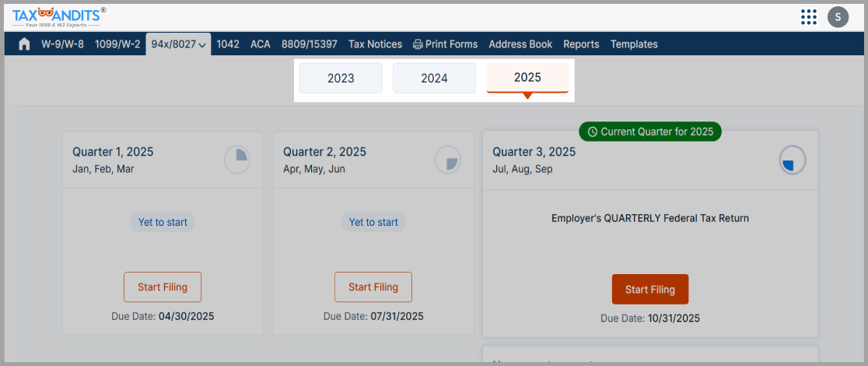Open Print Forms with printer icon
Screen dimensions: 868x366
coord(445,44)
